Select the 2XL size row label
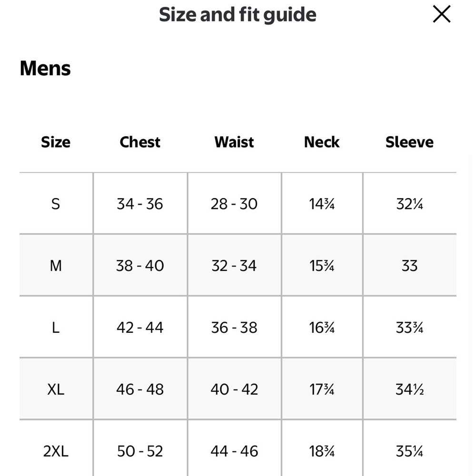This screenshot has height=476, width=476. coord(56,451)
